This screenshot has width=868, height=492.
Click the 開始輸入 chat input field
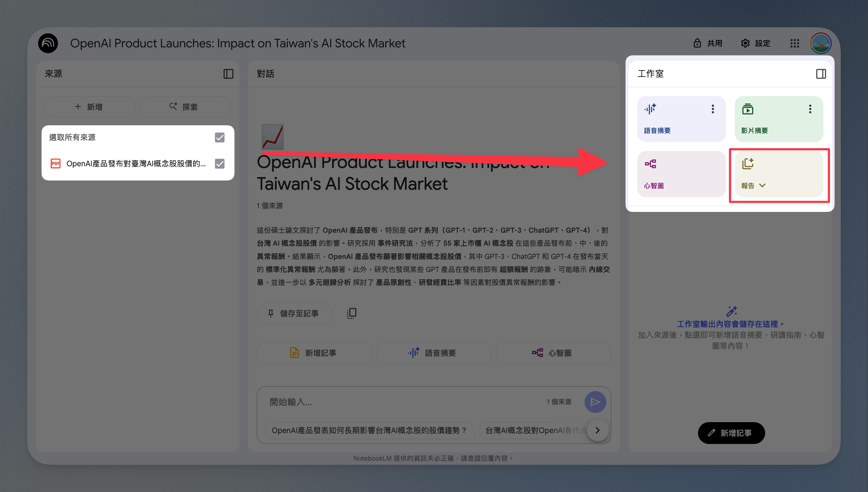tap(405, 402)
